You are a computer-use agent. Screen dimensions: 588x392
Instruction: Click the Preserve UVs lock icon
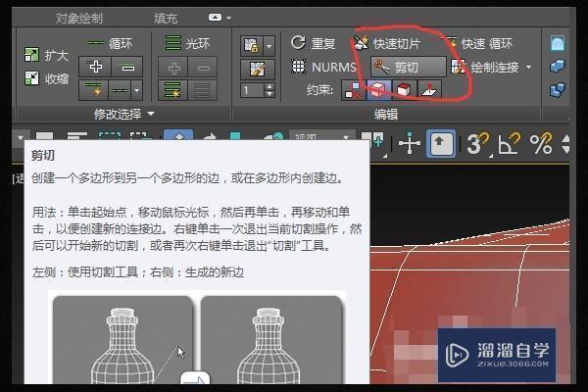[251, 46]
